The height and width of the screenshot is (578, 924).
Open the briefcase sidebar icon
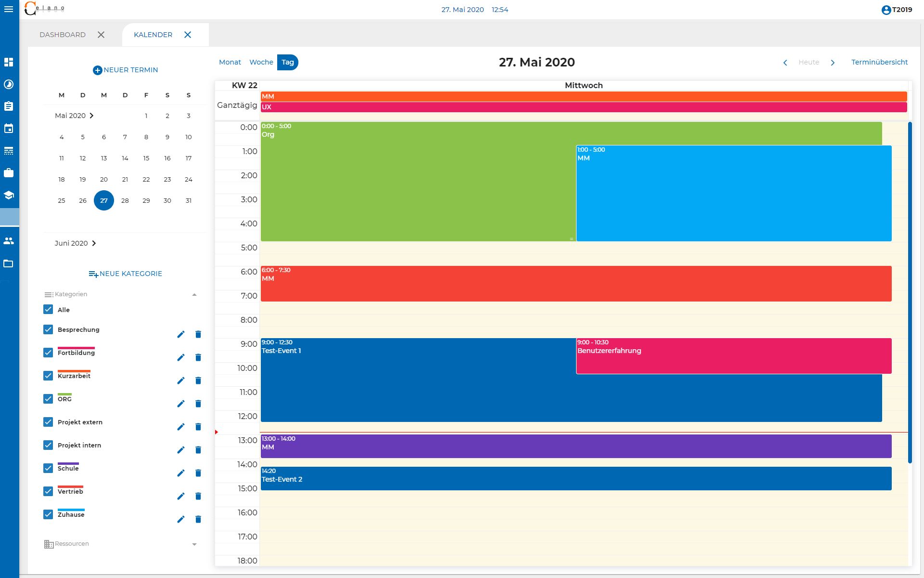[9, 173]
